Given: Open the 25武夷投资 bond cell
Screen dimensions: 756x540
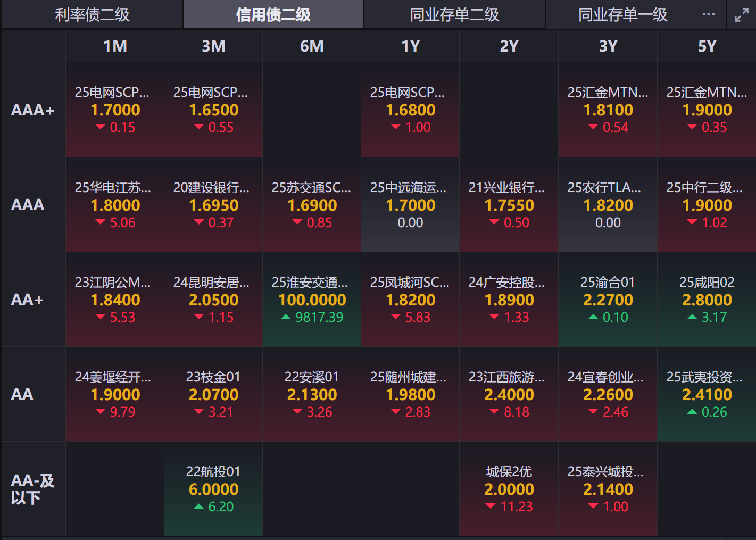Looking at the screenshot, I should click(x=707, y=394).
